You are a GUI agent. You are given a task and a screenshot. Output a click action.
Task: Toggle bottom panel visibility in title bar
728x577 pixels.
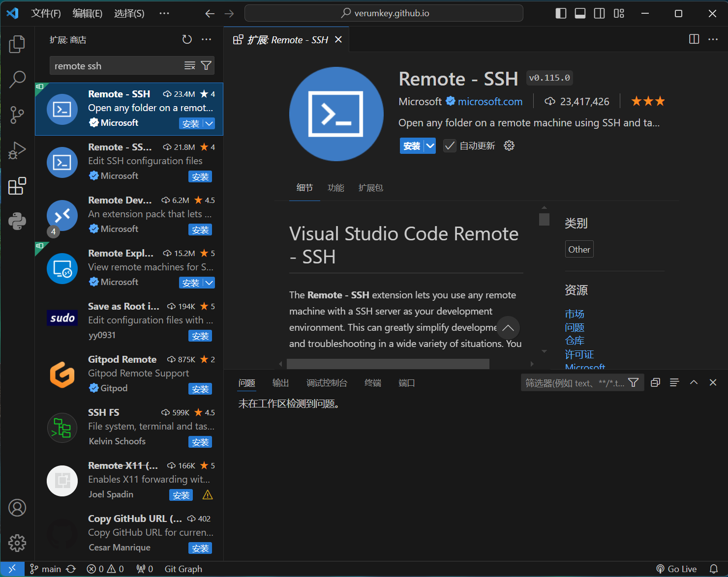point(580,13)
